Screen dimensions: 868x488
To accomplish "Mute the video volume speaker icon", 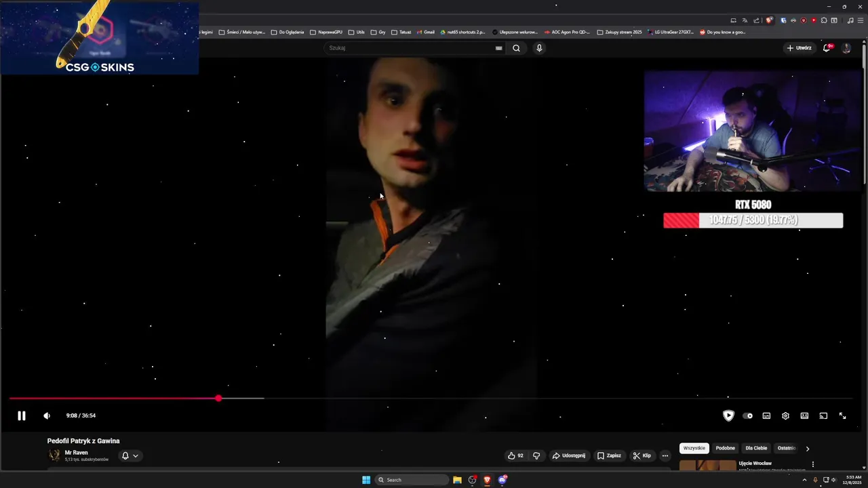I will click(x=47, y=415).
